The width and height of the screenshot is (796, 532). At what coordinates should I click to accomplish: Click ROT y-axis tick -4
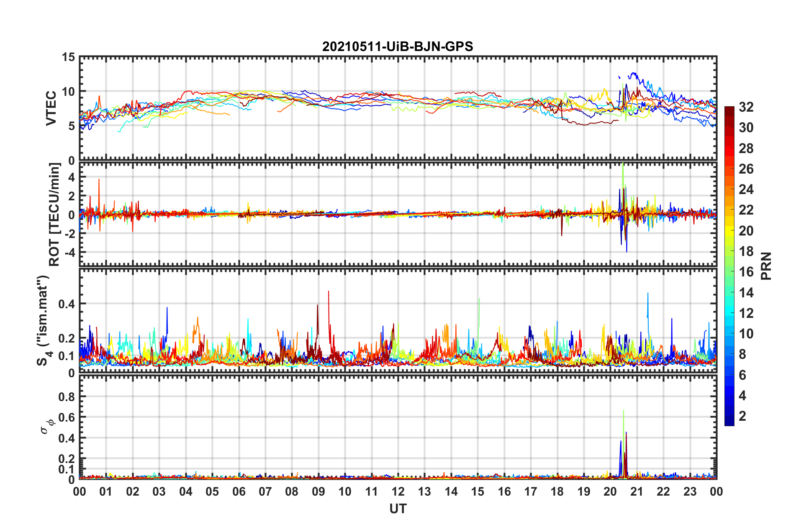click(69, 253)
